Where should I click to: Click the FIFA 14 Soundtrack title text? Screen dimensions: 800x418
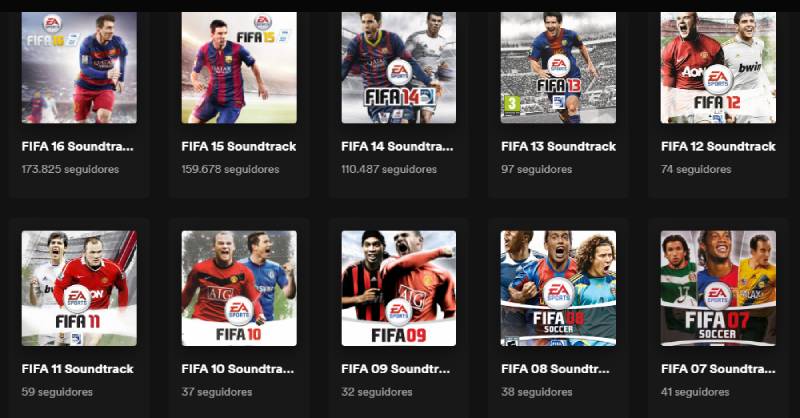click(x=397, y=146)
